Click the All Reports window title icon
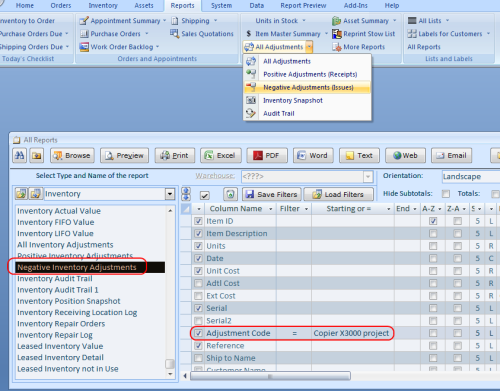 coord(17,140)
